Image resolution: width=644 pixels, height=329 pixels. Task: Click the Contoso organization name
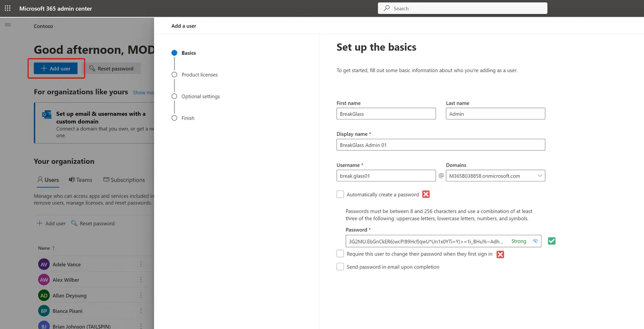point(43,26)
